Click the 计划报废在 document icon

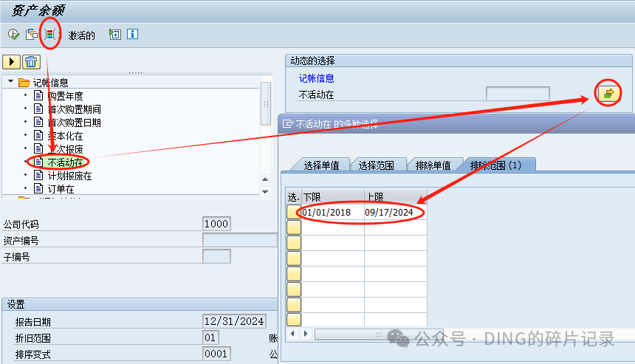click(38, 175)
